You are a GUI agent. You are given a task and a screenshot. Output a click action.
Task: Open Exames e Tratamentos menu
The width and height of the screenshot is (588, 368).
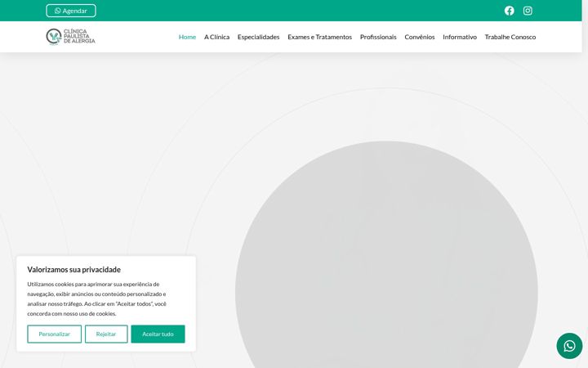[x=319, y=37]
